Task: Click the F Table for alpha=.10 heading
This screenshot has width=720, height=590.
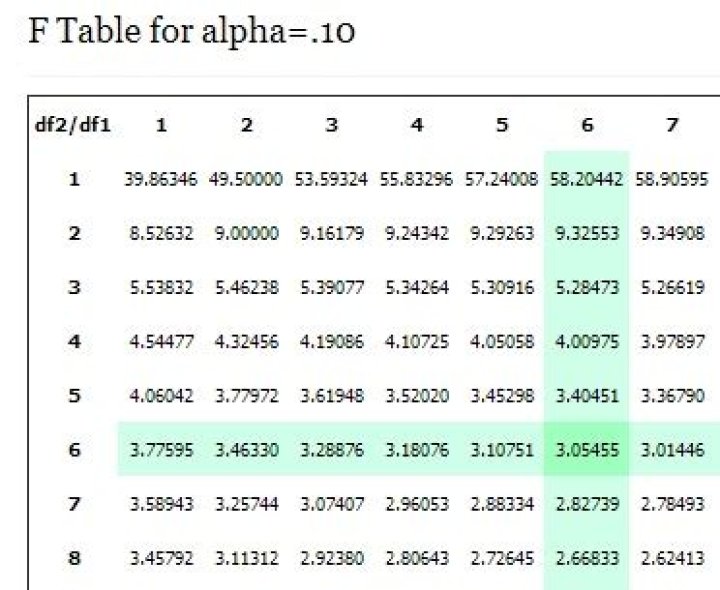Action: pyautogui.click(x=192, y=32)
